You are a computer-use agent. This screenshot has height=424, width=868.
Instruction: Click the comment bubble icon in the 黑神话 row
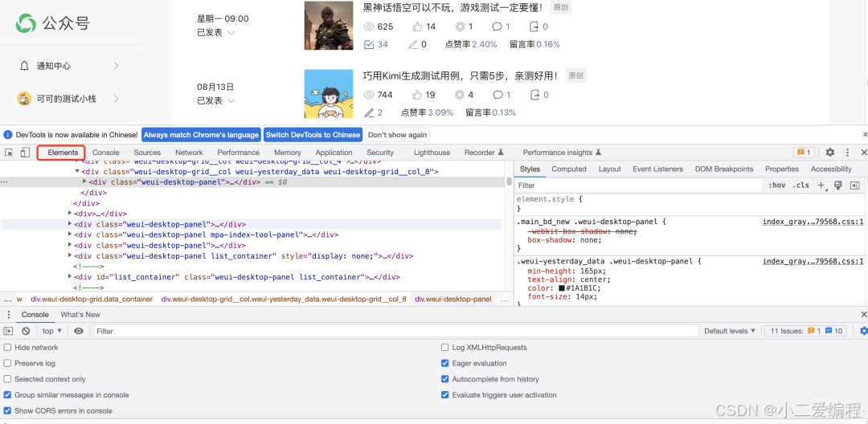[x=497, y=26]
